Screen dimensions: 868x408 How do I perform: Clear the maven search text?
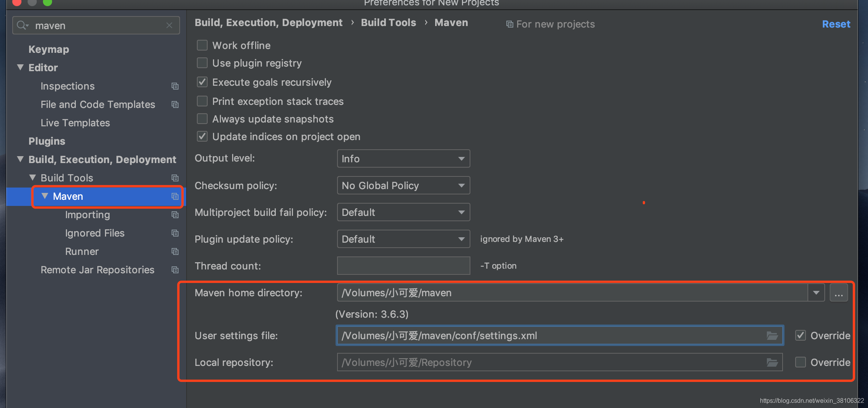(x=169, y=25)
